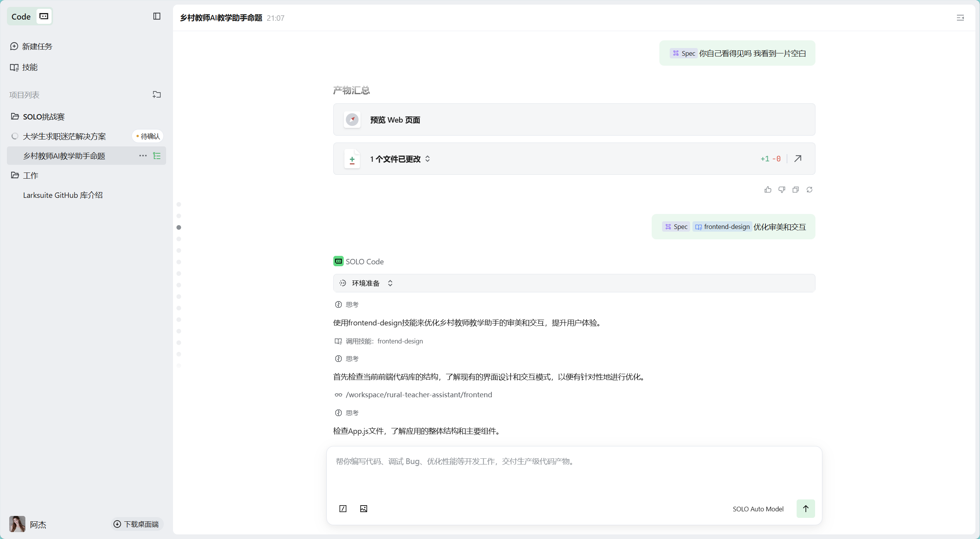Add a new project folder icon

(x=156, y=95)
